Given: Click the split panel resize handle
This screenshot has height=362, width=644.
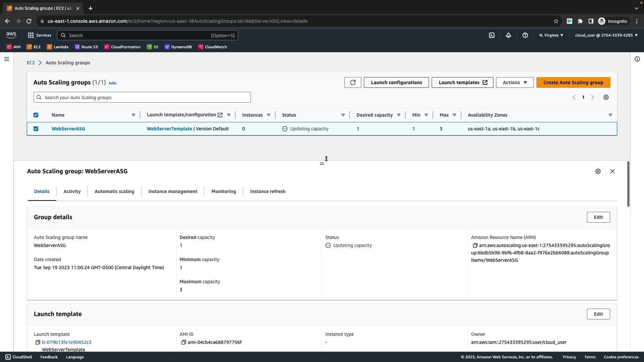Looking at the screenshot, I should [322, 164].
